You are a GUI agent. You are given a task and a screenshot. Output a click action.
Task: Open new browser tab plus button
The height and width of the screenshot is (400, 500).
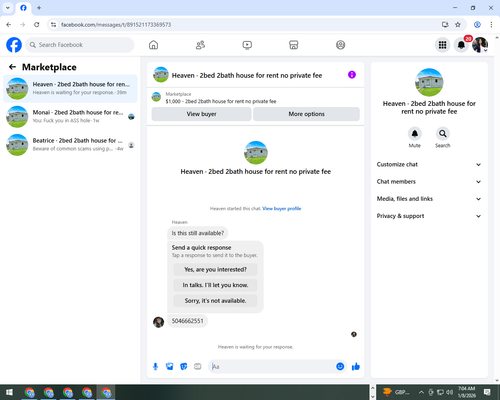coord(39,8)
